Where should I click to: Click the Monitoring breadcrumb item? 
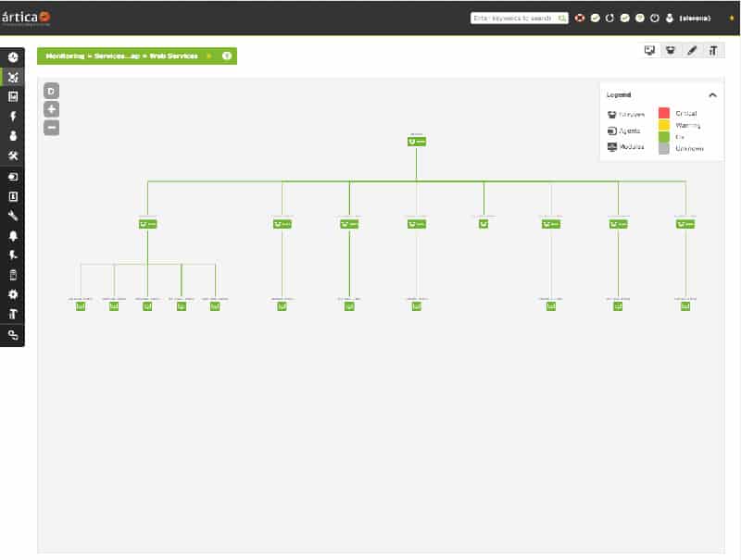65,56
